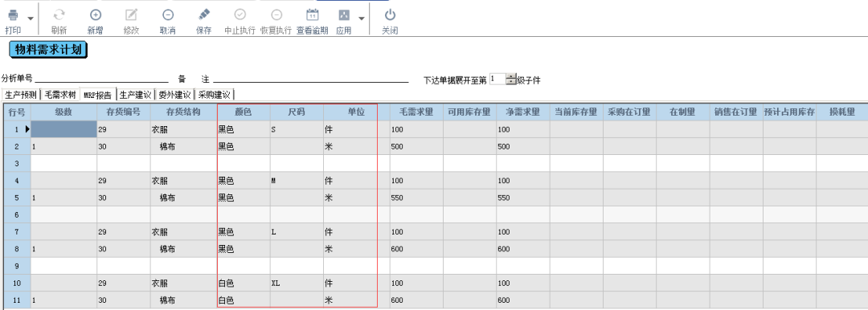868x310 pixels.
Task: Click the 关闭 power icon
Action: pos(391,15)
